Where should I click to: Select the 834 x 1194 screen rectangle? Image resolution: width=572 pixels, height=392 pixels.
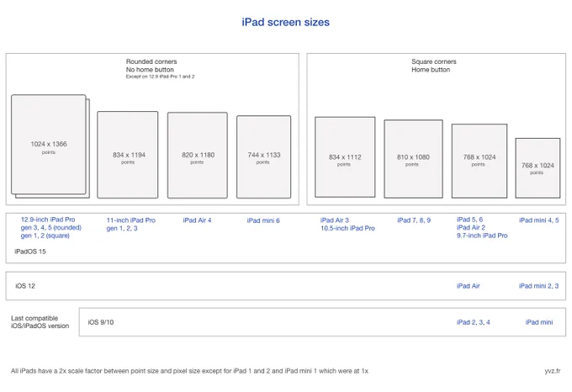click(x=128, y=155)
